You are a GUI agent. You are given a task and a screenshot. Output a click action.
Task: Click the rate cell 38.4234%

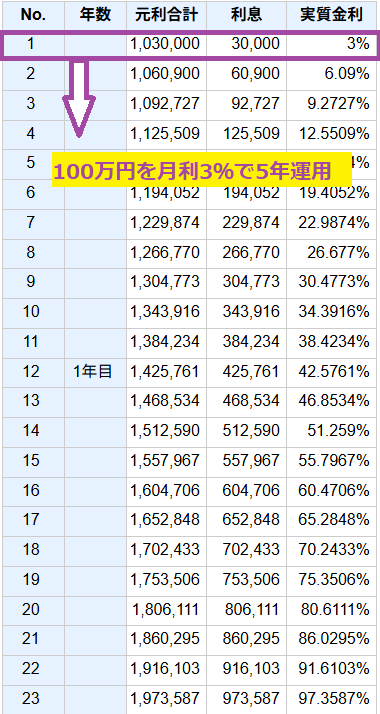coord(332,342)
